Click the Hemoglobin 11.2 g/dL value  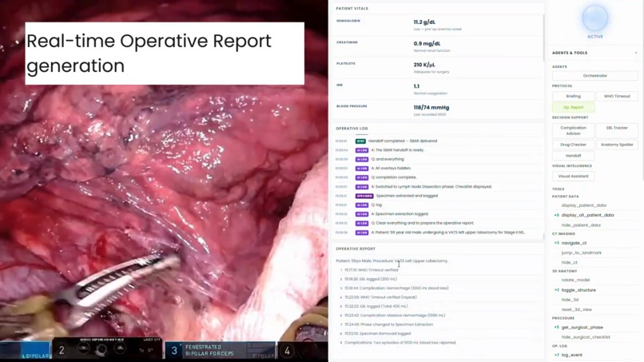click(x=424, y=22)
